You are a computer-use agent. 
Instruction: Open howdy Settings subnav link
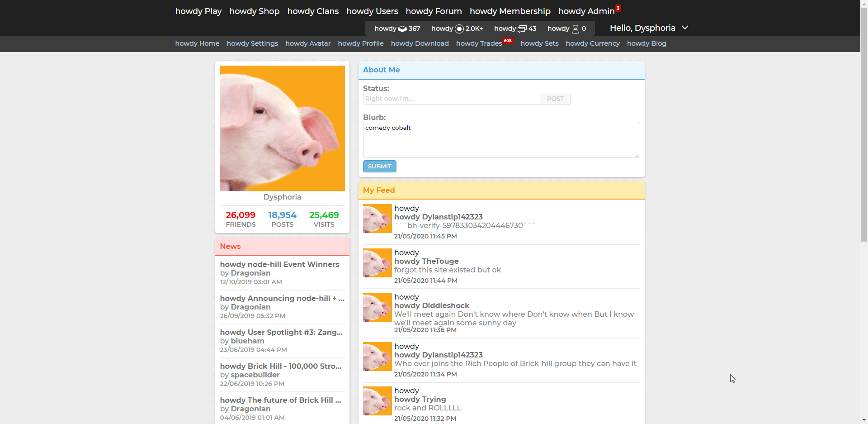[252, 43]
